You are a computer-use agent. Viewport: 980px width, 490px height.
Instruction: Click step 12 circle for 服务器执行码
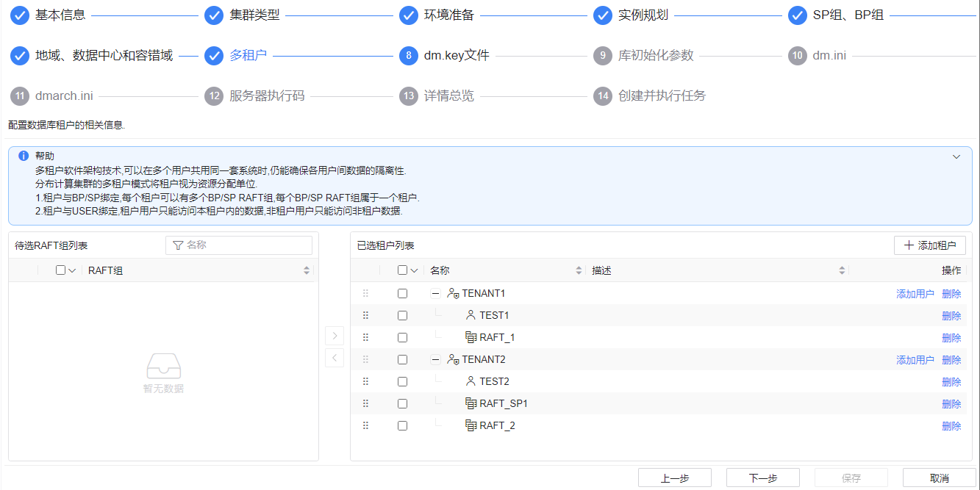(214, 96)
